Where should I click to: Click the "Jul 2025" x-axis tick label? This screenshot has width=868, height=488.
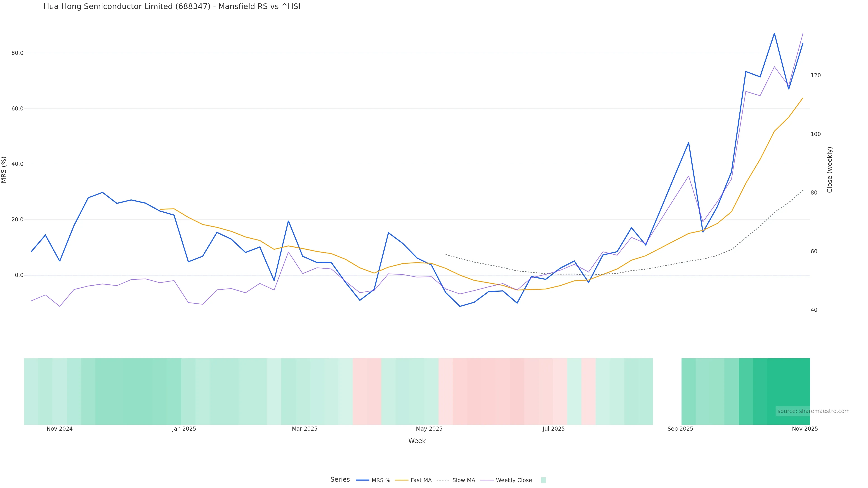pos(554,429)
